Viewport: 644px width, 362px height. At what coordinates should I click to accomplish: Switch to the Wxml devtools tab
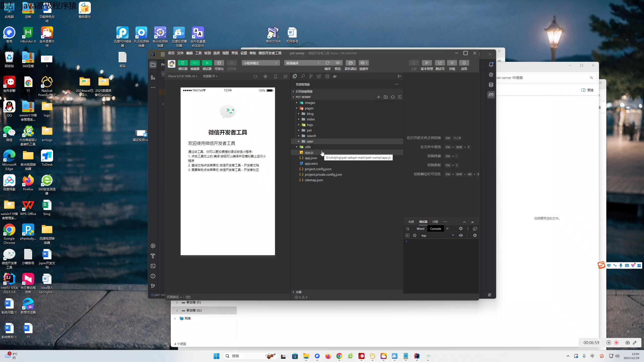pos(420,229)
